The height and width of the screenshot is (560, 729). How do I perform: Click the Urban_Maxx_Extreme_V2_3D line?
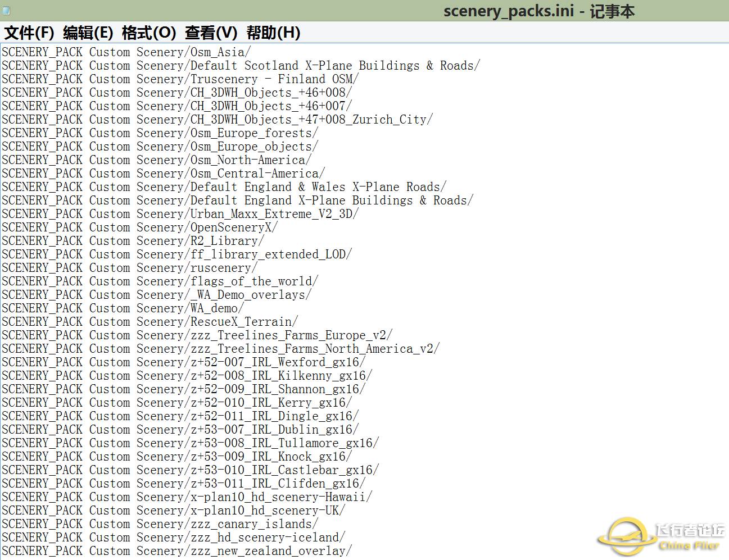tap(180, 214)
